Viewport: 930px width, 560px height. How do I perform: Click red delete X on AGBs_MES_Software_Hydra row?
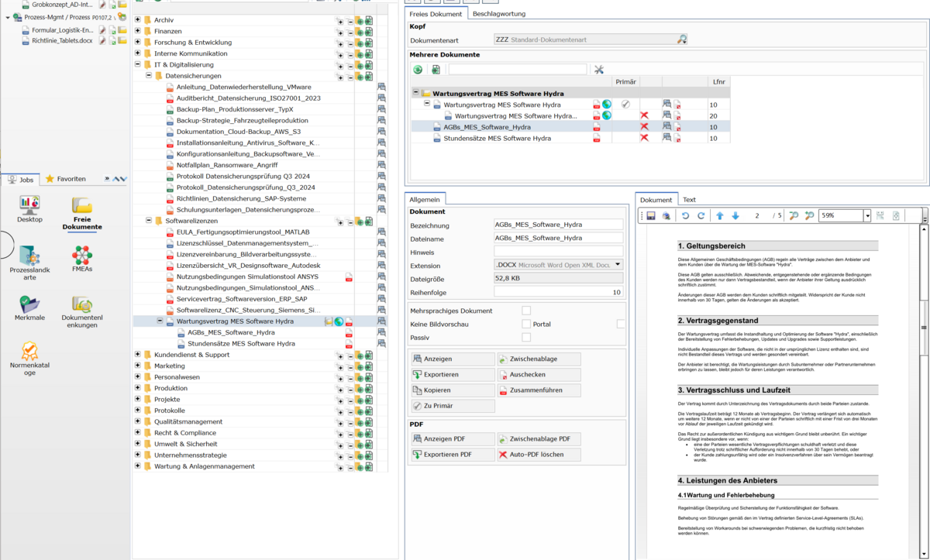(x=643, y=127)
